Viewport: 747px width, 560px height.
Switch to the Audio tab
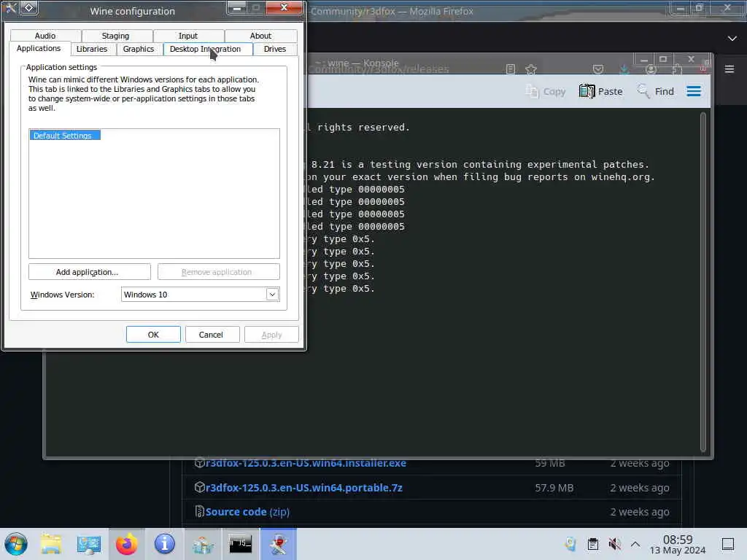coord(45,36)
